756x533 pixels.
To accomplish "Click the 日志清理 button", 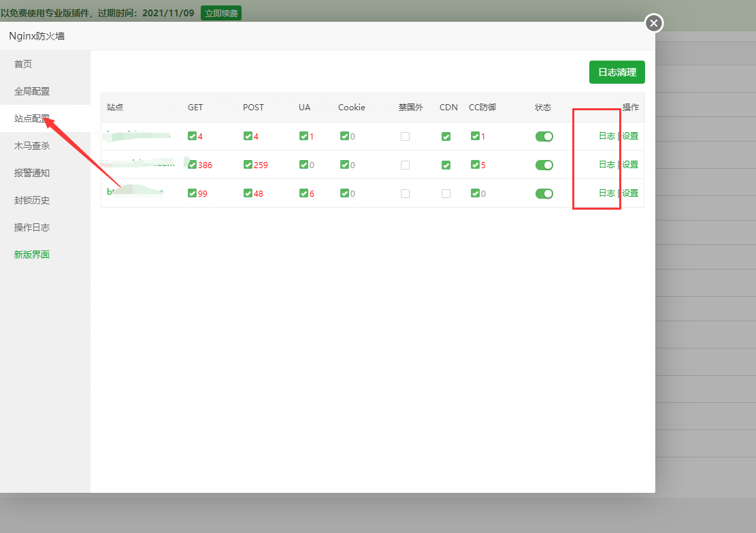I will click(617, 72).
